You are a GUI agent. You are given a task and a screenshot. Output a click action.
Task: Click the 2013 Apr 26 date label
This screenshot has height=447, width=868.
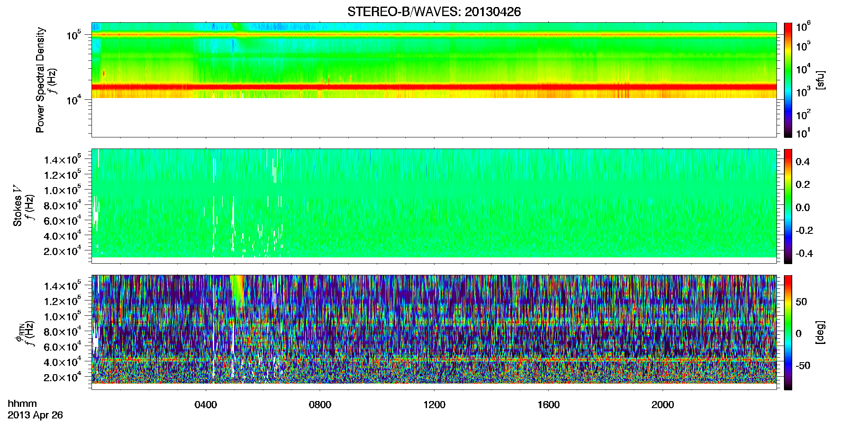pyautogui.click(x=35, y=415)
